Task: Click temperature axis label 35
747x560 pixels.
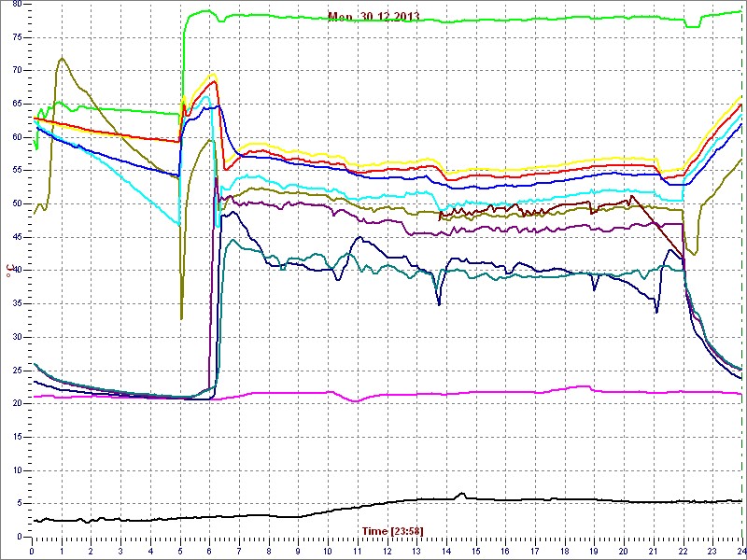Action: pos(16,304)
